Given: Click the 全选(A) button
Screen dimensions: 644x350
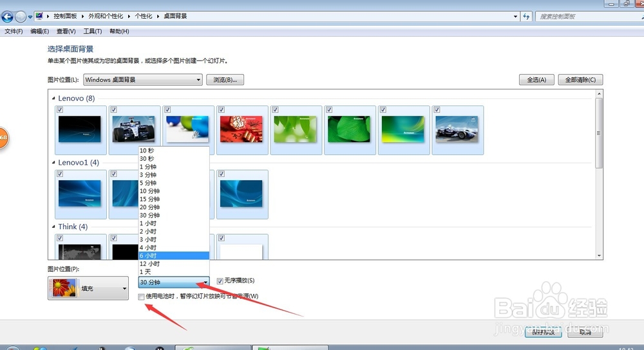Looking at the screenshot, I should (536, 80).
